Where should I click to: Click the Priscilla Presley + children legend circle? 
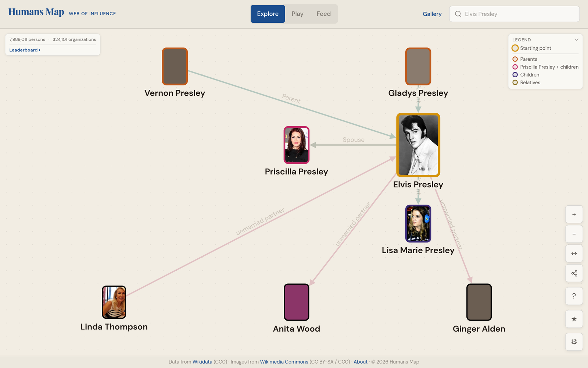[515, 67]
